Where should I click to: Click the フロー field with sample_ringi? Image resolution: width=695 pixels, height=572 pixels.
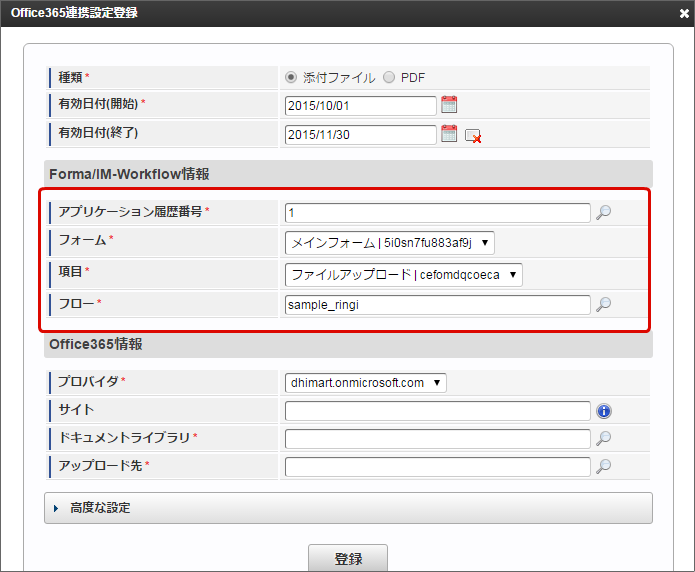pyautogui.click(x=437, y=305)
